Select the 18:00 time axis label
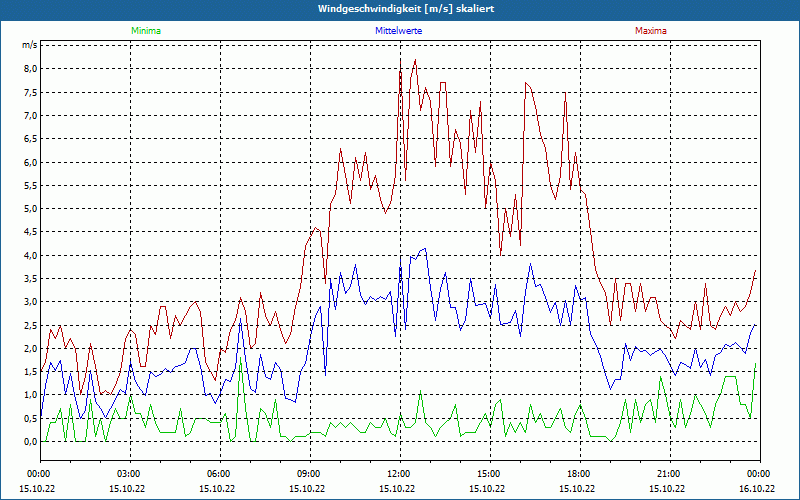The image size is (800, 500). (x=579, y=474)
